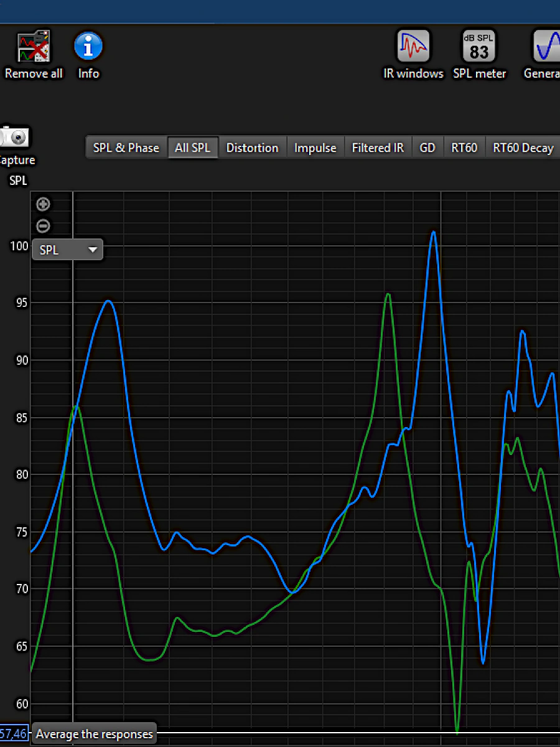
Task: Open the Info panel icon
Action: point(88,46)
